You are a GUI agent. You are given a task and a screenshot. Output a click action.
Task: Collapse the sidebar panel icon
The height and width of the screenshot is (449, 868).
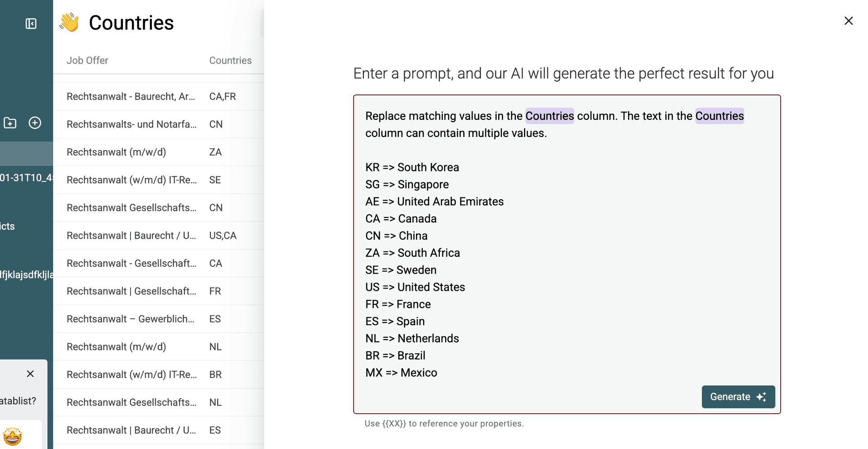pyautogui.click(x=31, y=24)
